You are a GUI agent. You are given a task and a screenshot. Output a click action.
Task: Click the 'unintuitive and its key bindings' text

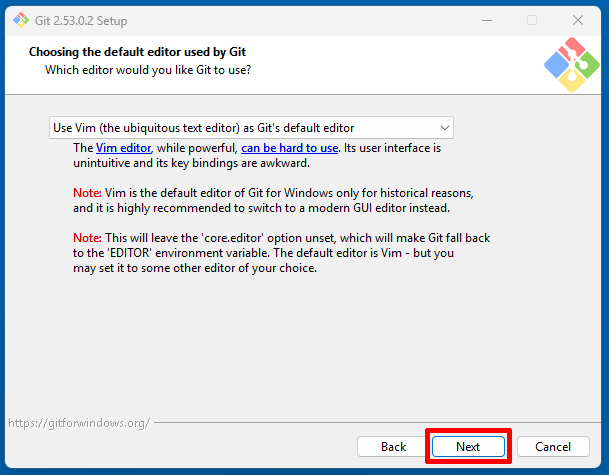click(192, 163)
